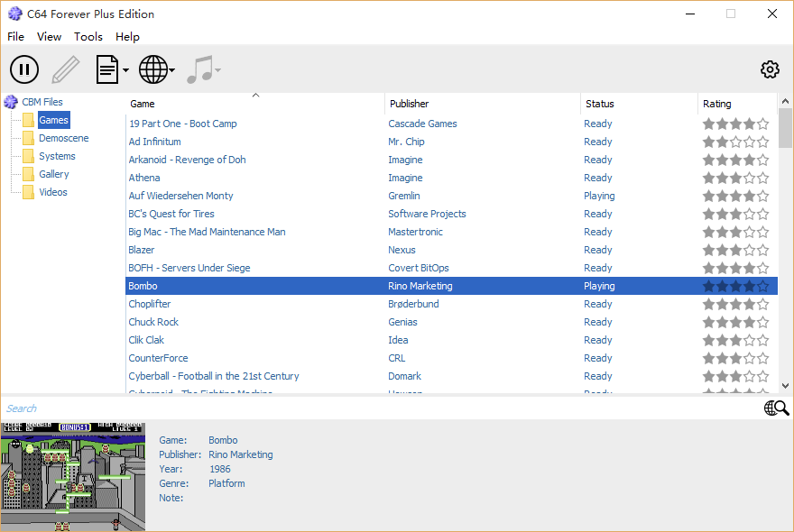Open the View menu
Viewport: 794px width, 532px height.
49,36
